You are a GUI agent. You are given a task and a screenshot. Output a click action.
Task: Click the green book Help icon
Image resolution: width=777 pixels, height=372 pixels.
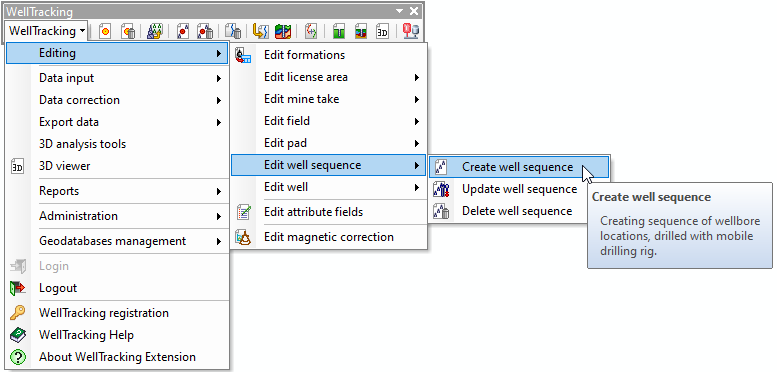pyautogui.click(x=17, y=335)
